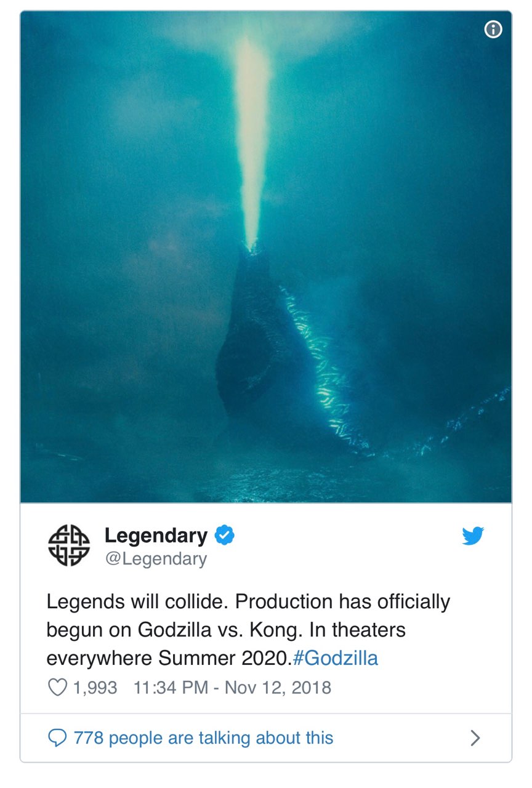532x788 pixels.
Task: Click the "Legends will collide" tweet text
Action: (x=137, y=601)
